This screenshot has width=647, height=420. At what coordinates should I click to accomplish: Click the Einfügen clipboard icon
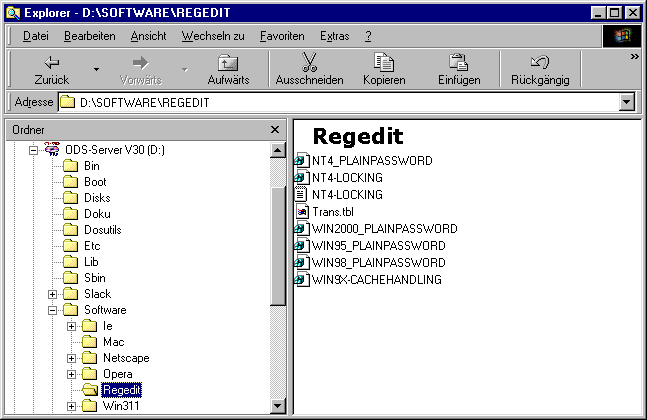coord(458,62)
